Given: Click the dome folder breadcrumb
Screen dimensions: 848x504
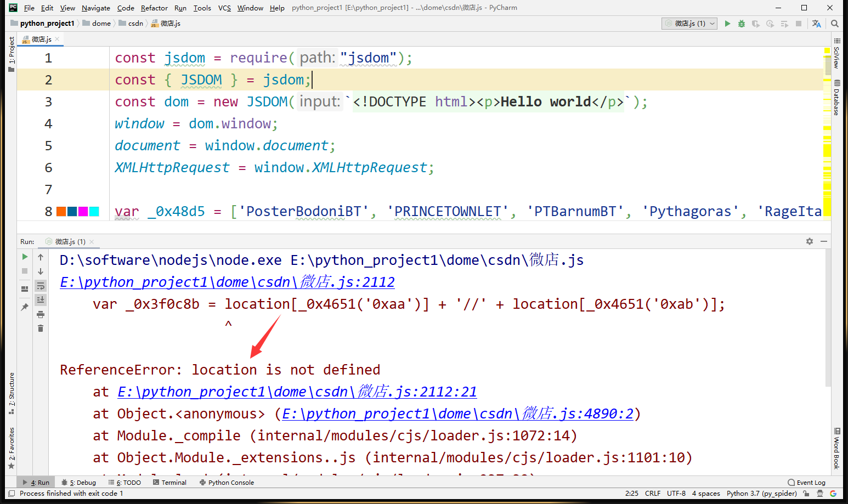Looking at the screenshot, I should tap(97, 24).
